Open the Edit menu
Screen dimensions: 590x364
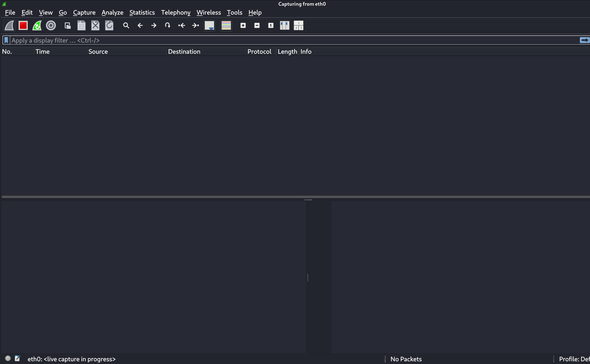(x=27, y=13)
